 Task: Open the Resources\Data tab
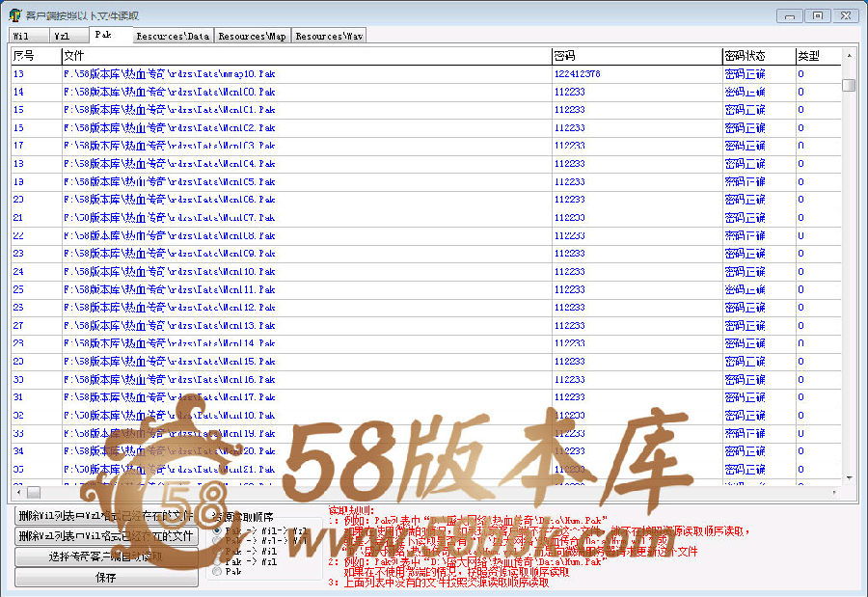tap(173, 36)
